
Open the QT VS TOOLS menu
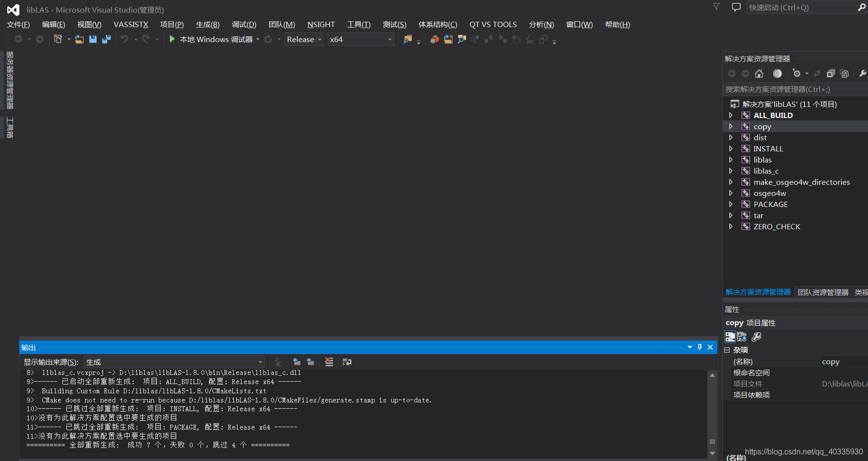pyautogui.click(x=493, y=25)
